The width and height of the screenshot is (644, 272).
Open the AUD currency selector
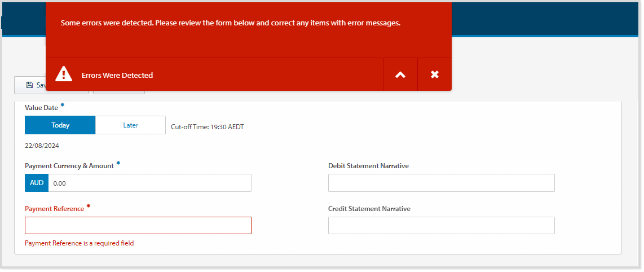37,183
